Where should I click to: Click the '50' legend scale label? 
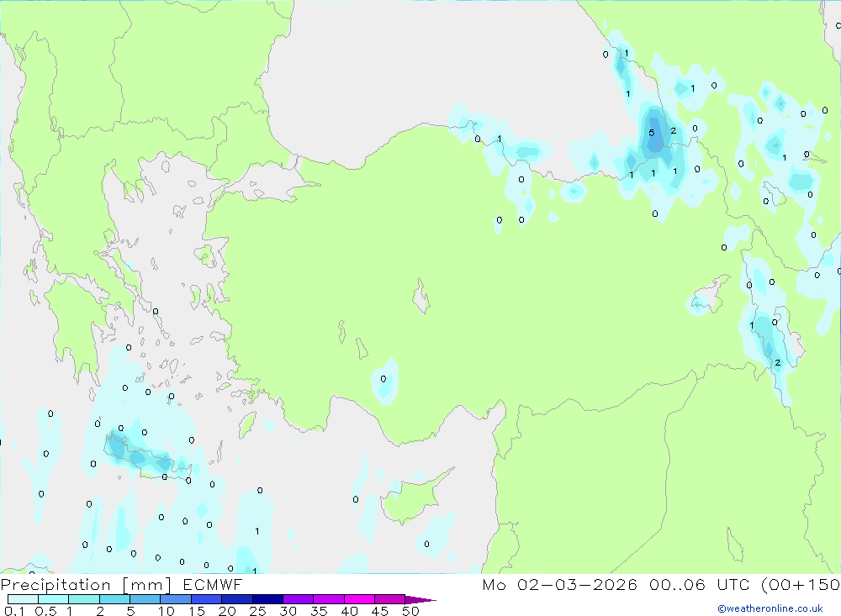[411, 611]
